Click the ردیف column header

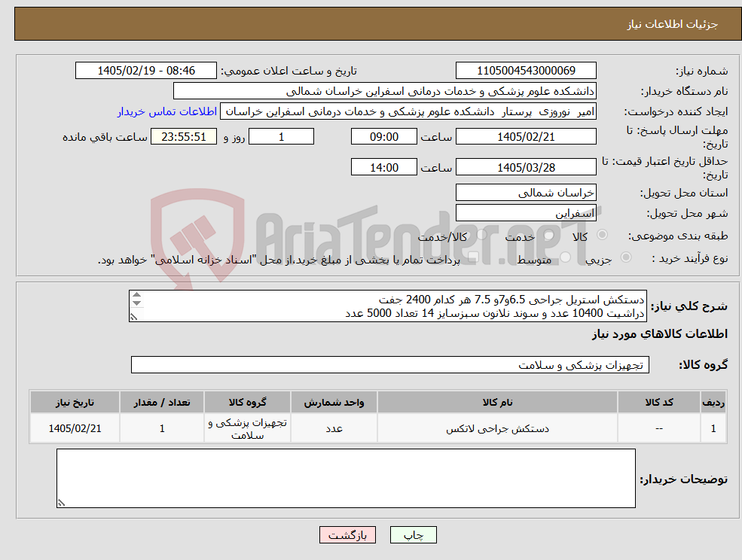click(x=713, y=403)
